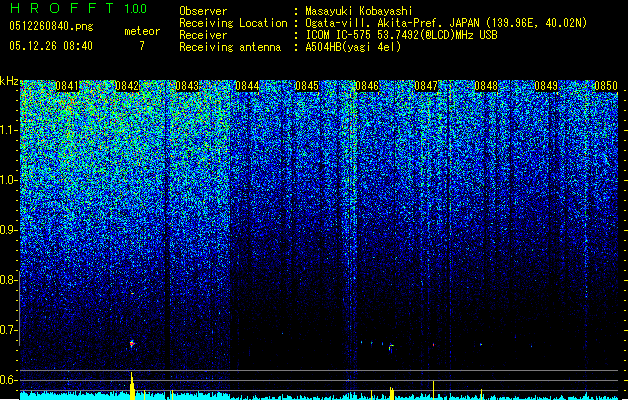
Task: Click the meteor label
Action: 142,31
